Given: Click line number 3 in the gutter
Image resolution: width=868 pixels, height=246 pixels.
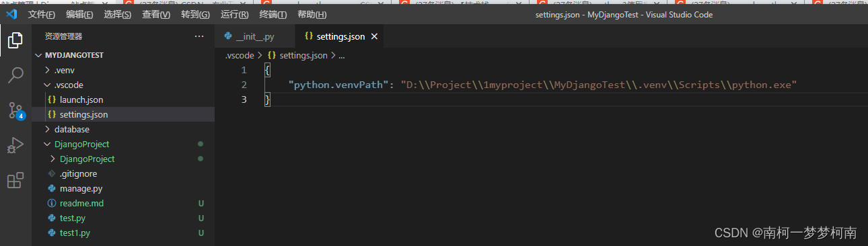Looking at the screenshot, I should [244, 99].
